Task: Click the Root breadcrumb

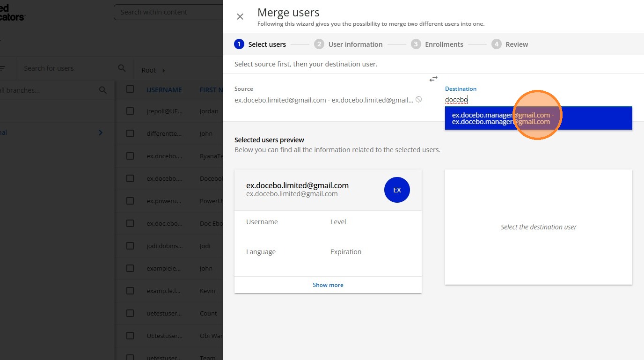Action: point(149,70)
